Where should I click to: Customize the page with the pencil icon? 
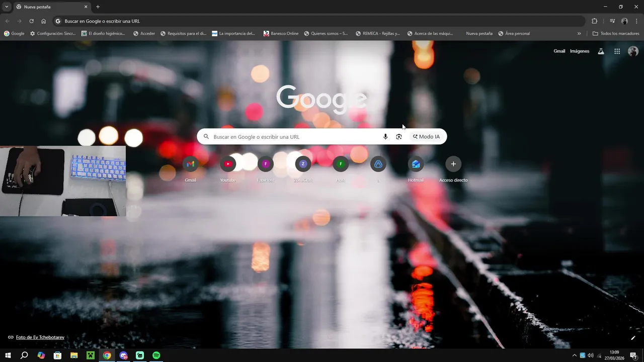point(633,338)
